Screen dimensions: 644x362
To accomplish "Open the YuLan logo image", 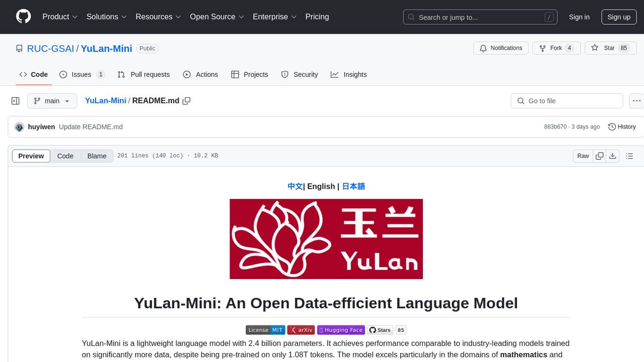I will coord(326,239).
